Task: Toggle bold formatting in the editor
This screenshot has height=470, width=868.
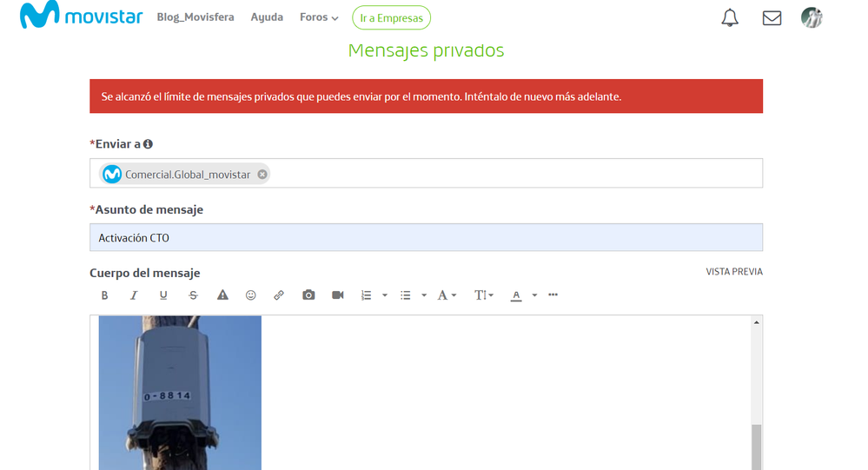Action: click(105, 295)
